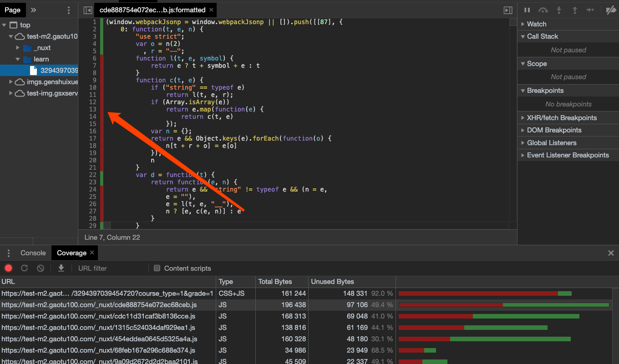619x364 pixels.
Task: Sort coverage table by Type column
Action: [235, 282]
